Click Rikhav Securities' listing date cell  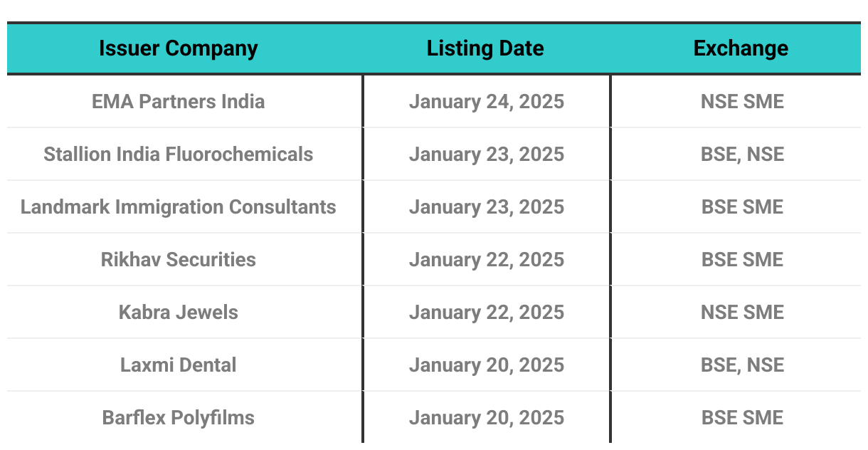(486, 260)
